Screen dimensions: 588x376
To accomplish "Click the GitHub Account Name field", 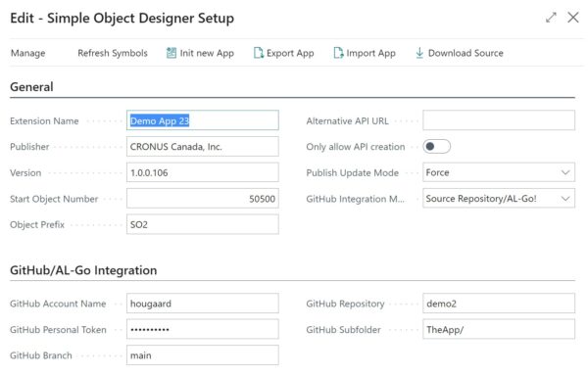I will click(203, 304).
